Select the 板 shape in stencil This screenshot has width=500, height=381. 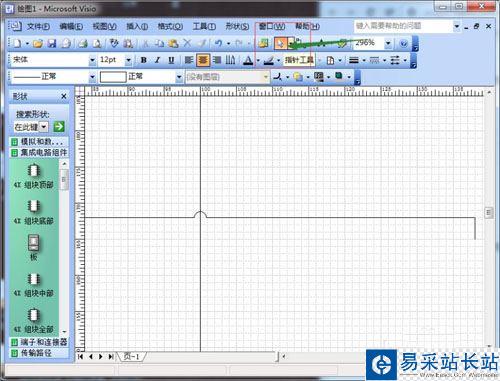pyautogui.click(x=33, y=248)
